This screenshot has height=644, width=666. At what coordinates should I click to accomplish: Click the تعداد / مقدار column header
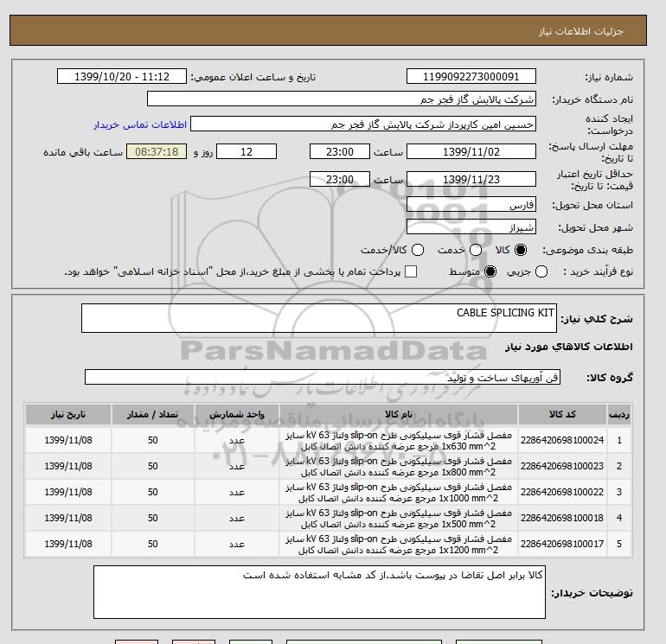click(153, 414)
